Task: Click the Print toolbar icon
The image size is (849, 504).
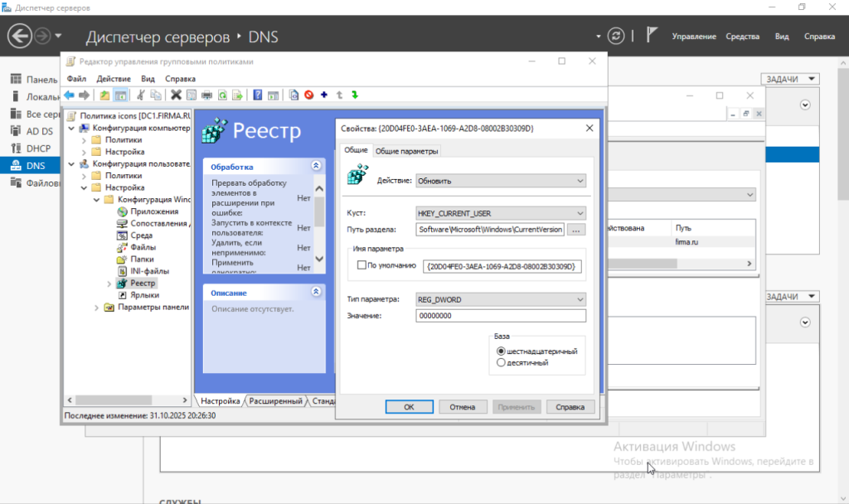Action: click(207, 94)
